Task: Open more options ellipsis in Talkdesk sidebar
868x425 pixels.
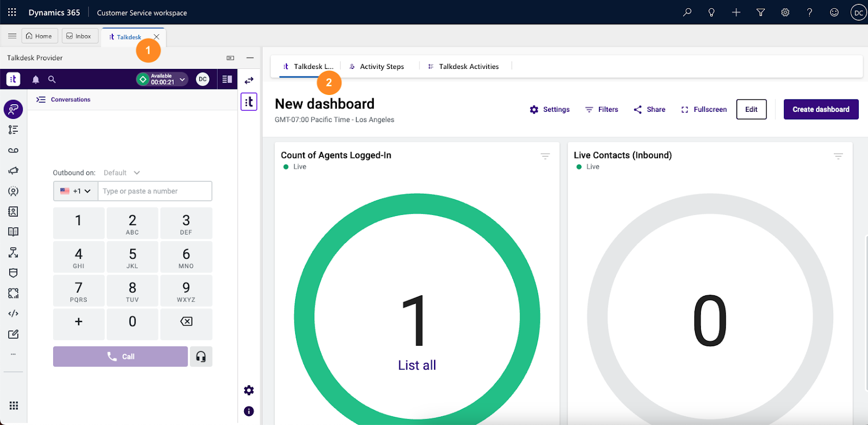Action: tap(14, 354)
